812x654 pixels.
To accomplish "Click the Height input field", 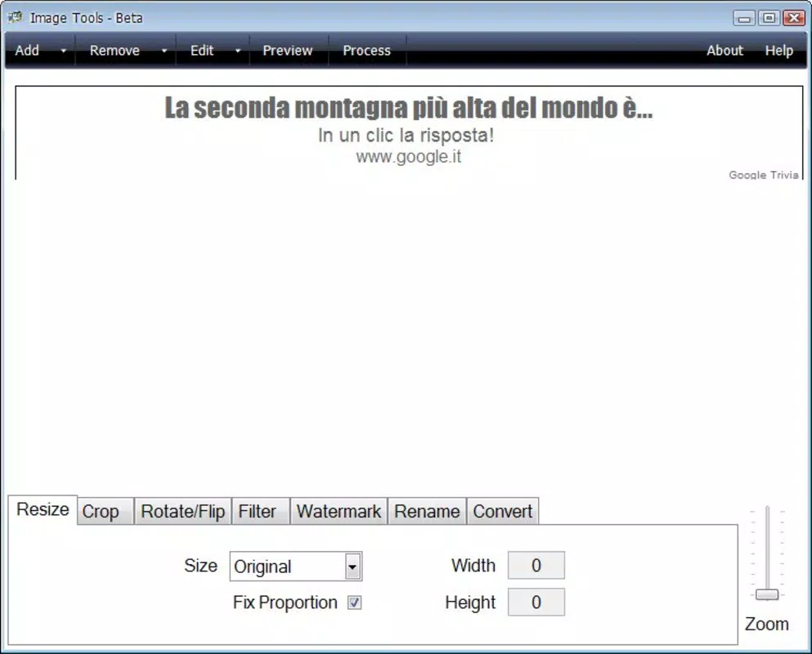I will click(x=536, y=602).
